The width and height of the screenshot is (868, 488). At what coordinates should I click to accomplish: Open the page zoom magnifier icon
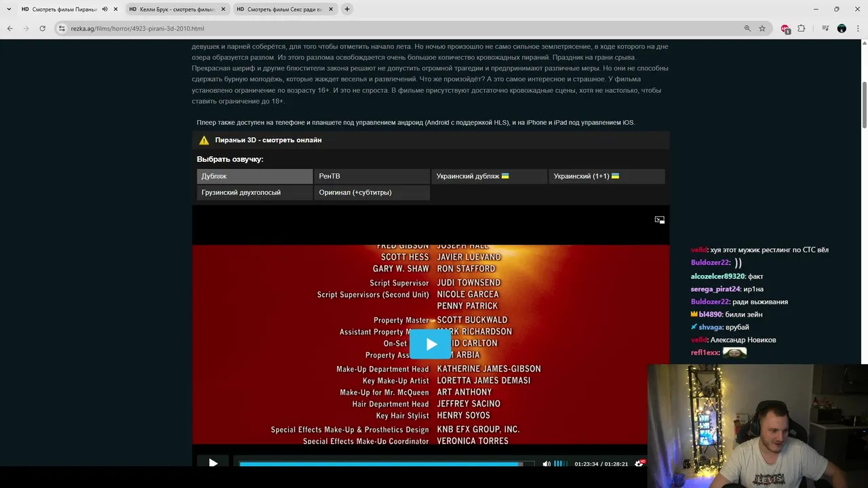coord(747,28)
